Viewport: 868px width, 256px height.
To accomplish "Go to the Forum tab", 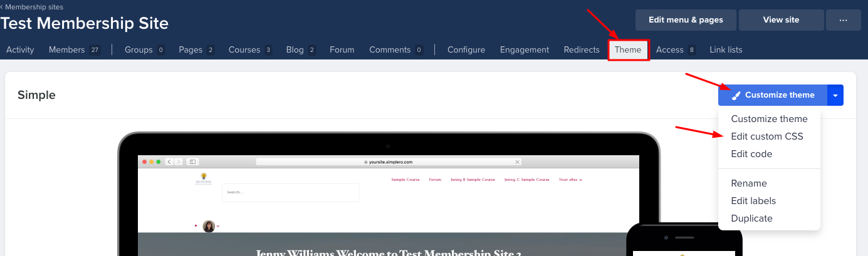I will 342,49.
